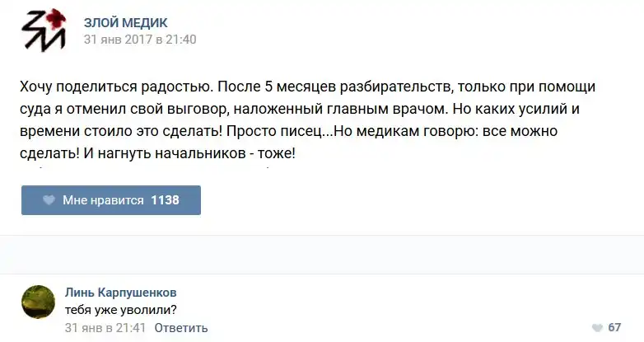Open Линь Карпушенков's avatar picture
This screenshot has height=342, width=644.
(38, 302)
